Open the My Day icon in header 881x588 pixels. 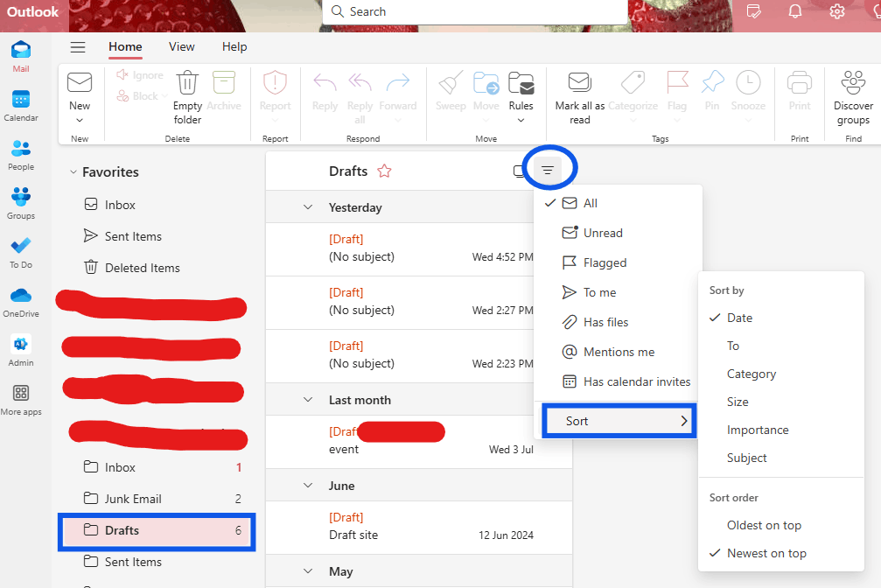(x=753, y=11)
